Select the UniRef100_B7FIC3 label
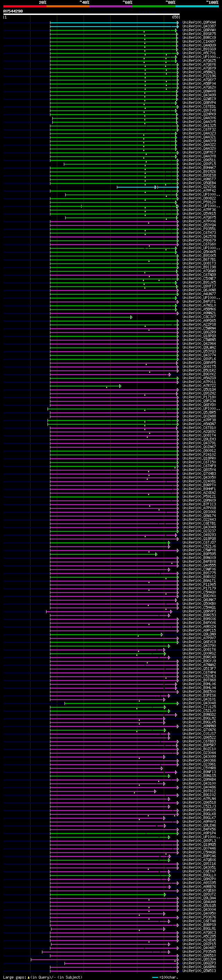222x980 pixels. (x=199, y=504)
